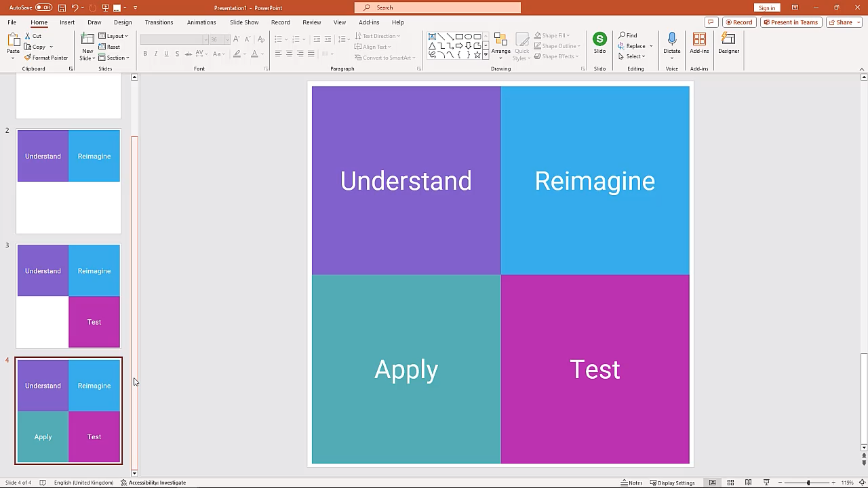Reset the slide layout
Viewport: 868px width, 488px height.
(109, 47)
